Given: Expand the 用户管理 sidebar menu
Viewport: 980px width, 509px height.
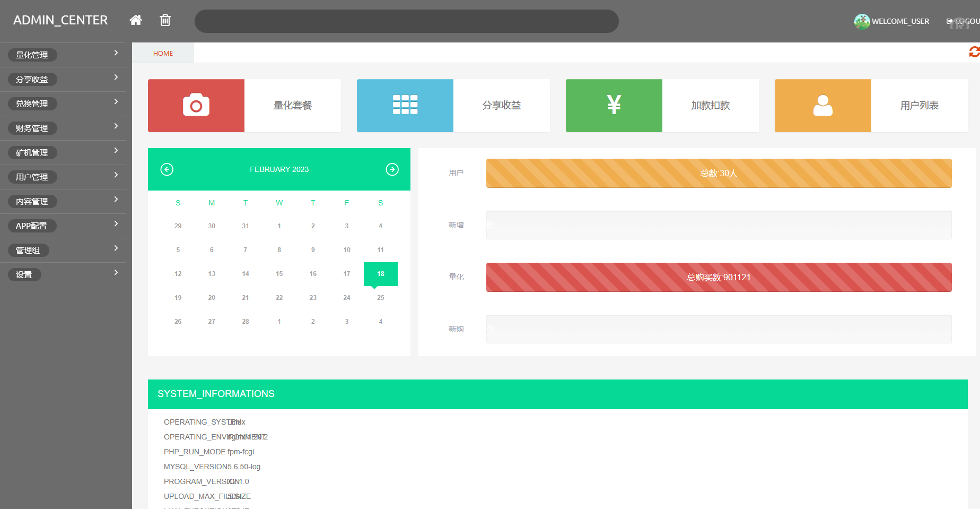Looking at the screenshot, I should coord(63,177).
